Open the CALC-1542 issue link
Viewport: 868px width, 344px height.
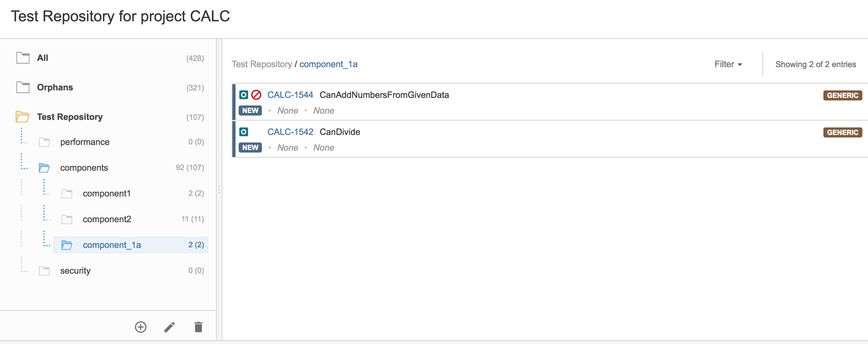290,132
